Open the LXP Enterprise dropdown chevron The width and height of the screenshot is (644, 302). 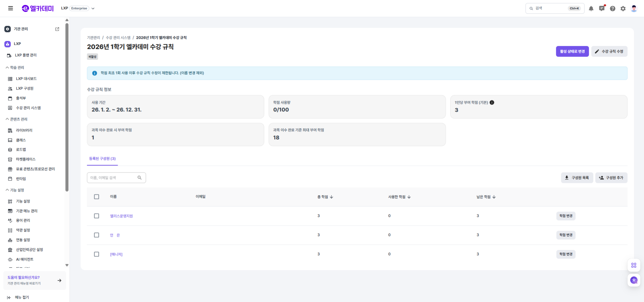(x=93, y=8)
